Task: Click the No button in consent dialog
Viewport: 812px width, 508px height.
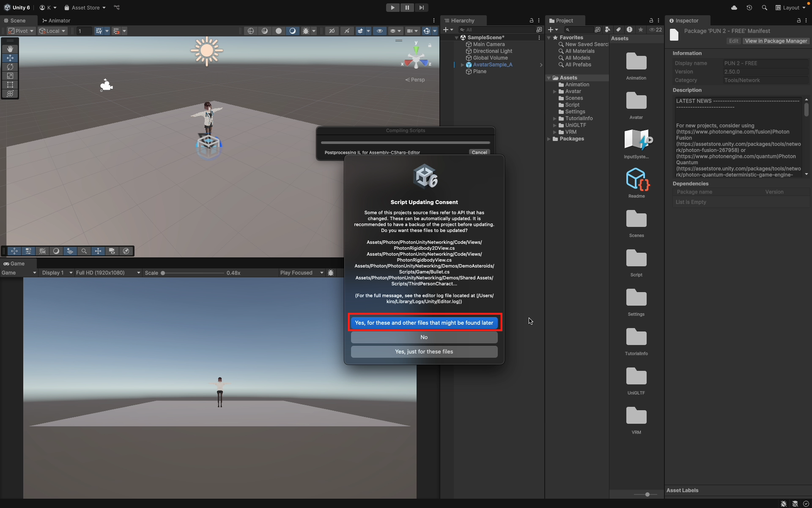Action: coord(424,337)
